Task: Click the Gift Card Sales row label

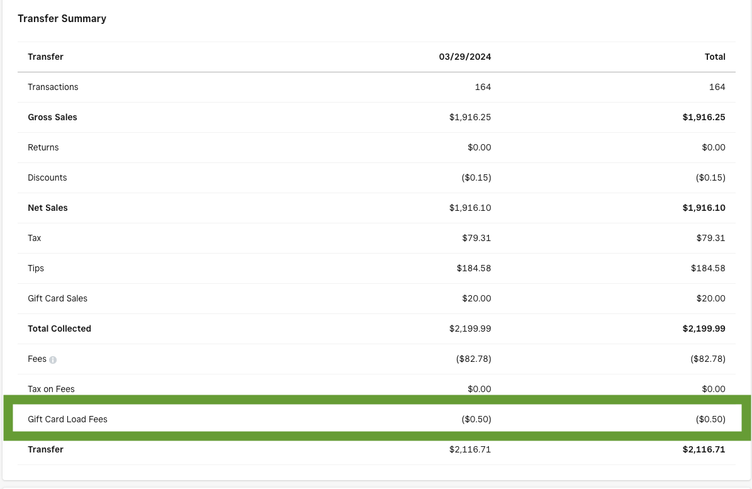Action: pos(57,298)
